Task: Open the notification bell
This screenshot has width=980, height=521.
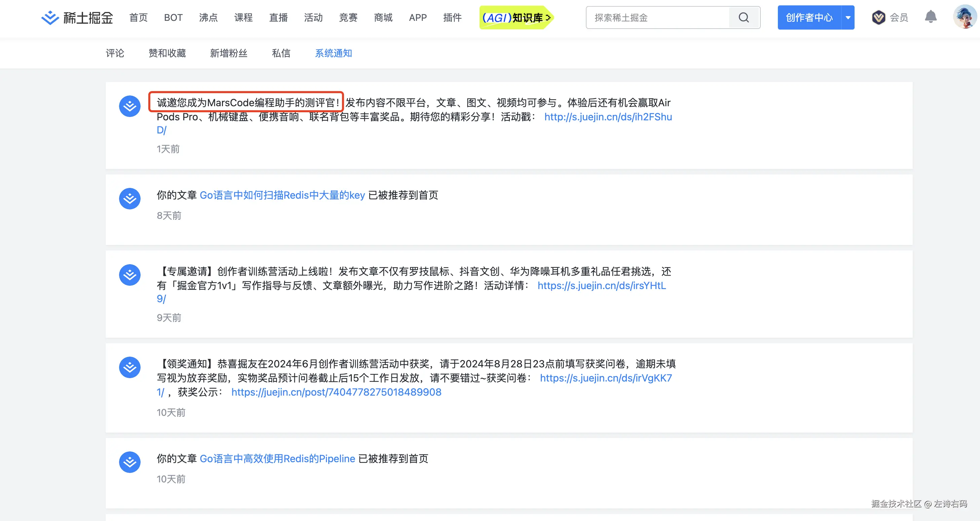Action: (x=931, y=17)
